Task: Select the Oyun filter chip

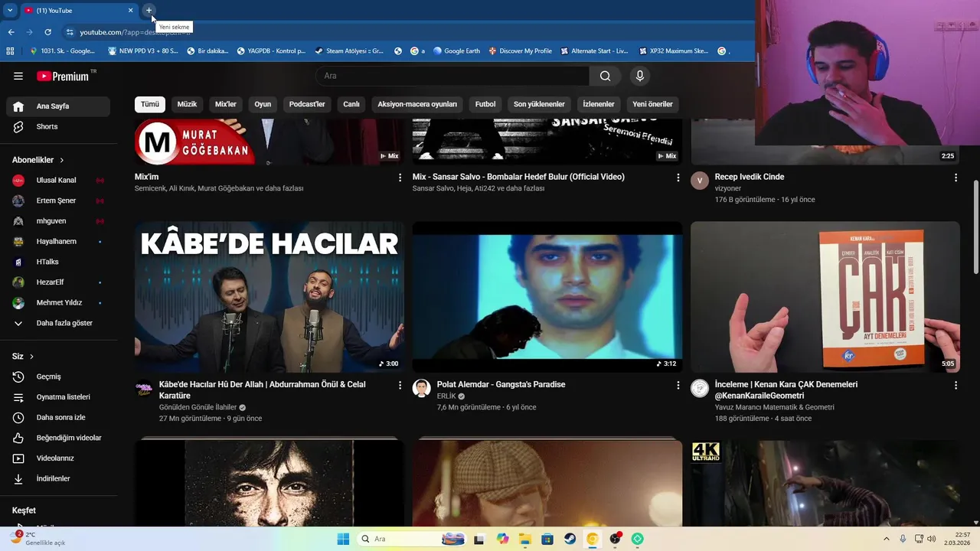Action: click(263, 104)
